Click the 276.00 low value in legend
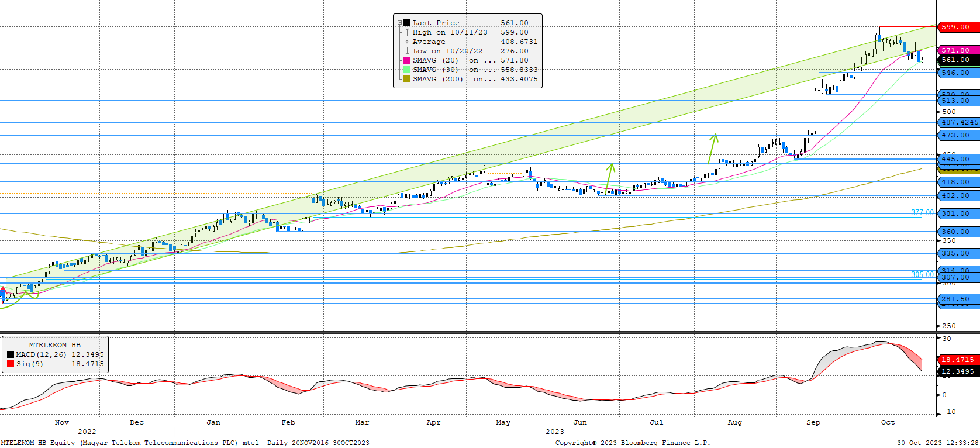Screen dimensions: 980x448 [515, 51]
